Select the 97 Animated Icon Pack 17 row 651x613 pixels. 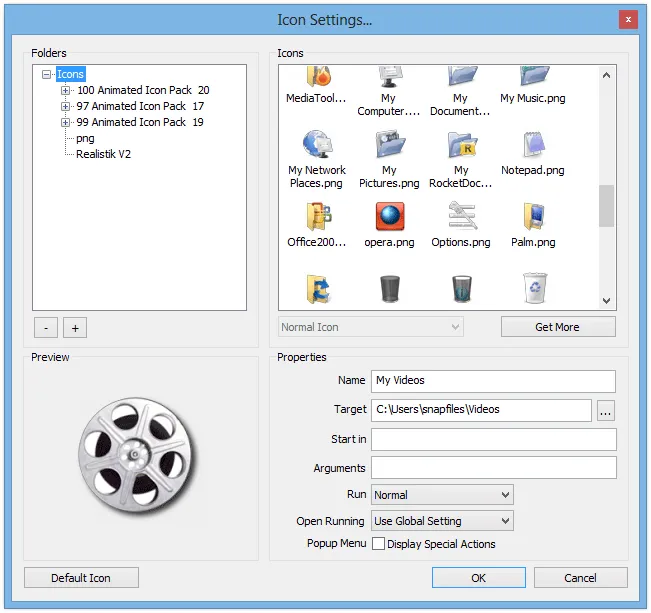(x=140, y=106)
